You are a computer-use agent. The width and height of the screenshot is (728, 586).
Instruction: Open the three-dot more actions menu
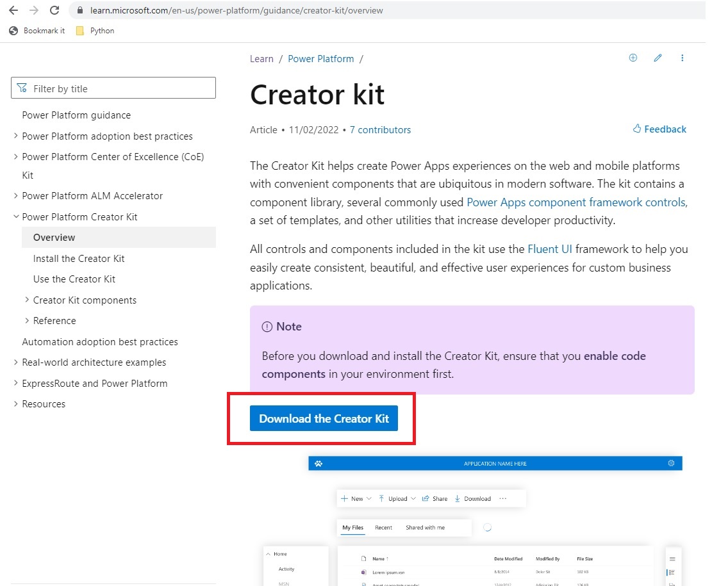pyautogui.click(x=682, y=58)
